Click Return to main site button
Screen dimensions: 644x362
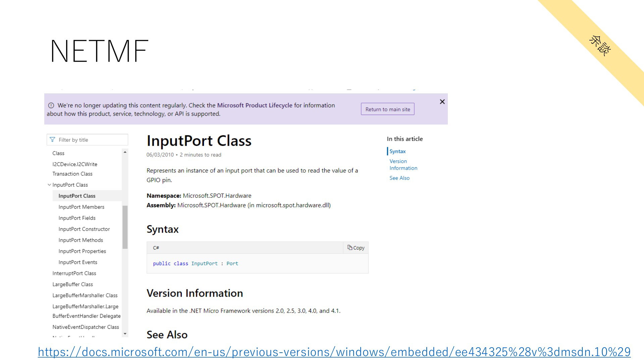388,109
